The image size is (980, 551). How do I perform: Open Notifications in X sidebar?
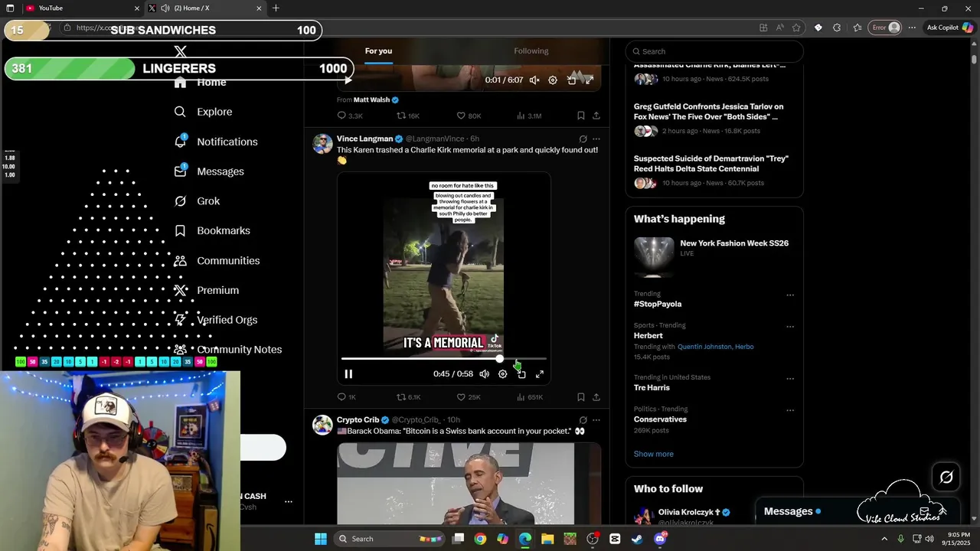click(x=216, y=142)
